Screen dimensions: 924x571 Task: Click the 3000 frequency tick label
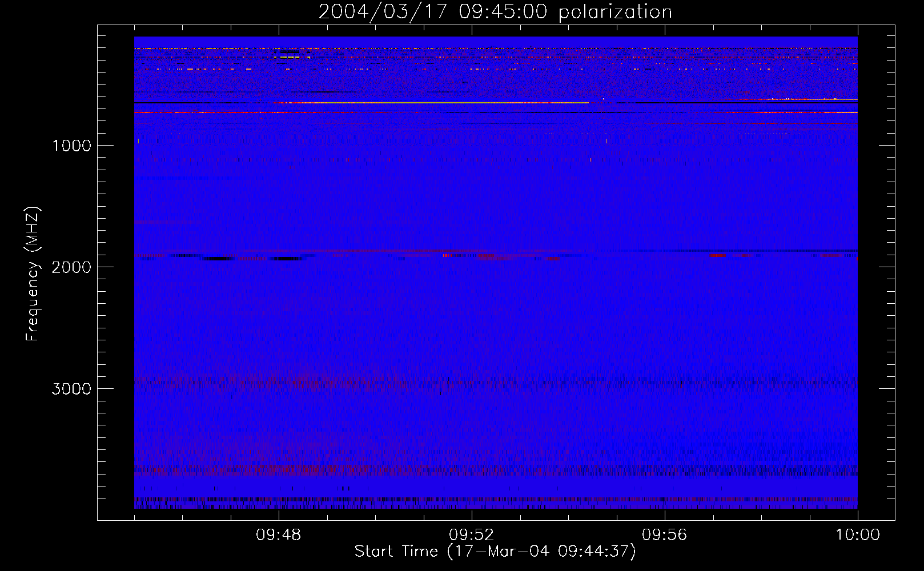[x=71, y=389]
